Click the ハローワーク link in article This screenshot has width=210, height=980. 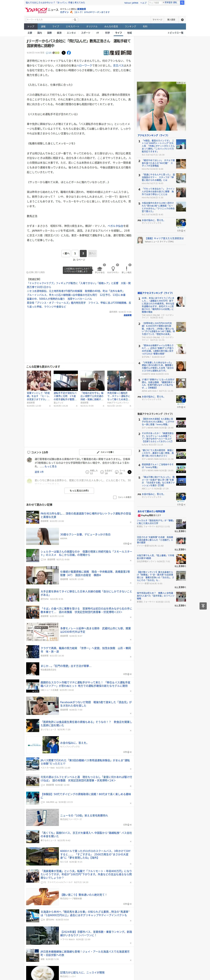pos(84,65)
